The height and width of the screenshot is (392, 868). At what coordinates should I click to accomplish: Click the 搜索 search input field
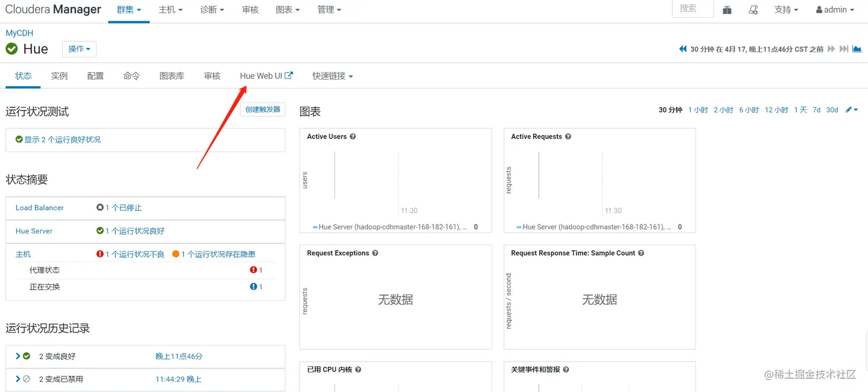click(693, 9)
